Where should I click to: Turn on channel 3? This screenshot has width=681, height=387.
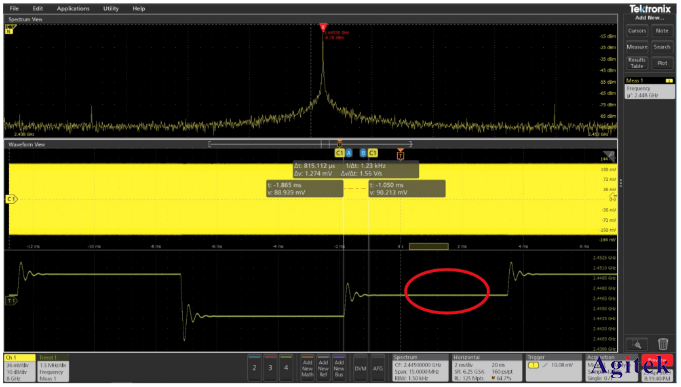[x=270, y=367]
